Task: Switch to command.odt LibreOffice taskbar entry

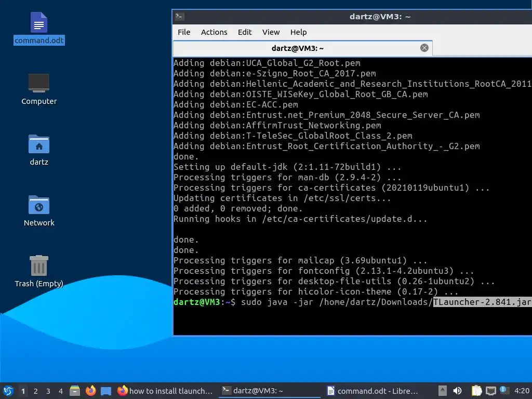Action: pyautogui.click(x=373, y=391)
